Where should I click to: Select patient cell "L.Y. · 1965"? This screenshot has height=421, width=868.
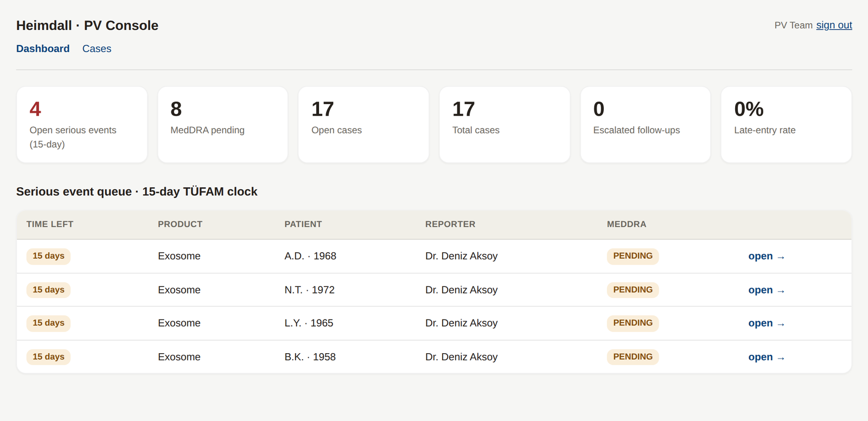309,323
